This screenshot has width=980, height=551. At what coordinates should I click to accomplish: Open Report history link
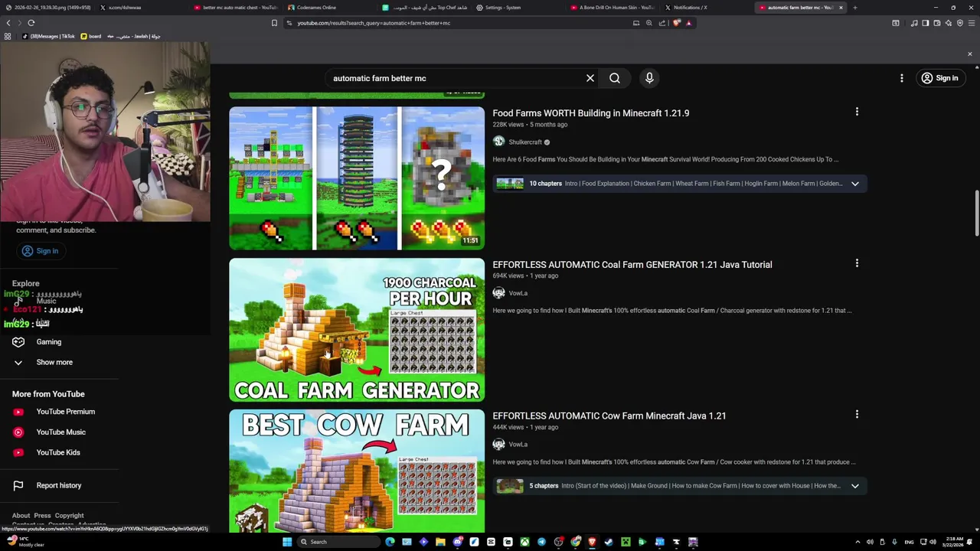coord(59,485)
